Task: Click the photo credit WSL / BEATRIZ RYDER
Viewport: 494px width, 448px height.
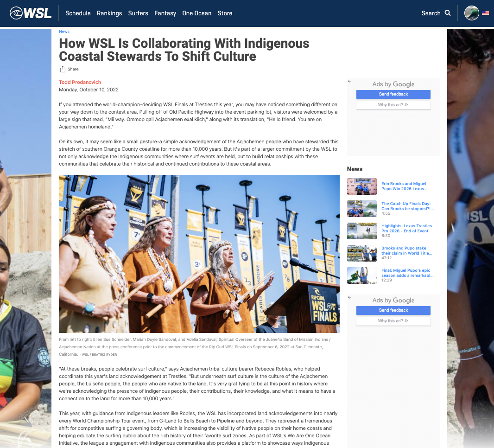Action: (x=99, y=355)
